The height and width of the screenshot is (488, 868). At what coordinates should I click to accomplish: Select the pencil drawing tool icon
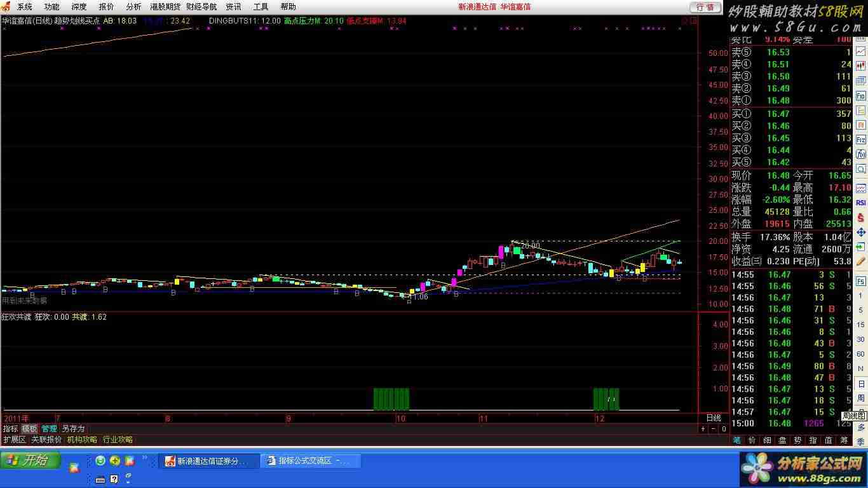[x=861, y=261]
